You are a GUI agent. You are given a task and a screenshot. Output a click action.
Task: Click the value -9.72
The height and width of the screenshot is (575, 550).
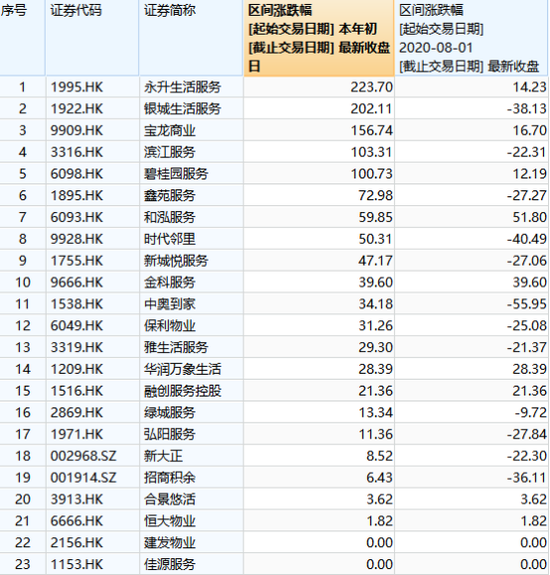(x=531, y=412)
